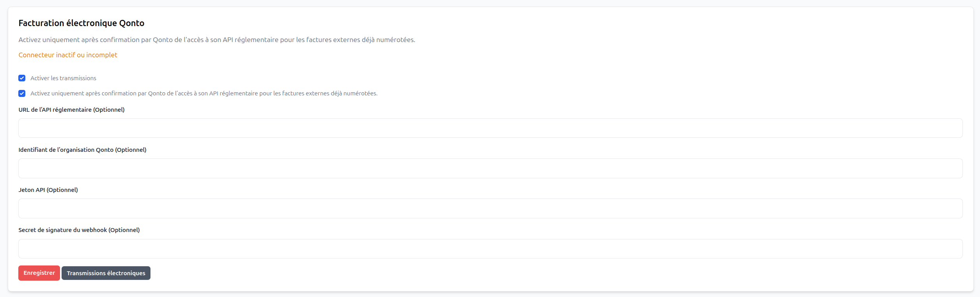Click the gray description paragraph under the heading
Screen dimensions: 980x297
217,40
